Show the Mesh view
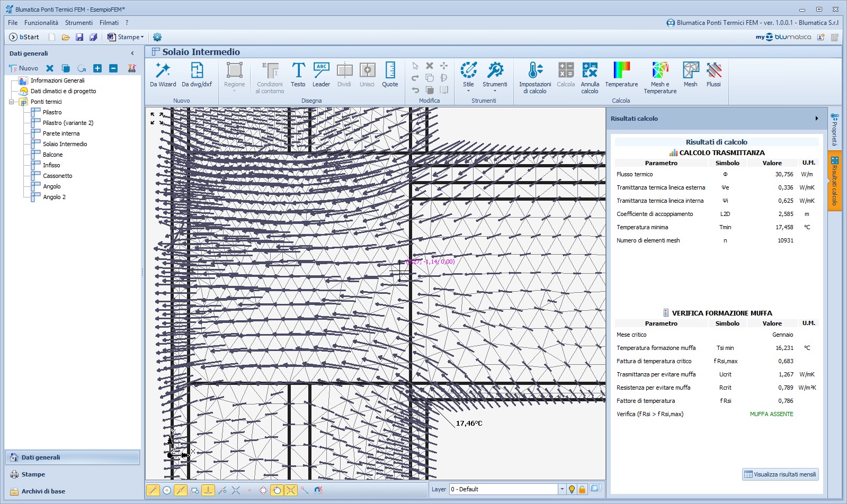This screenshot has height=504, width=847. 690,75
